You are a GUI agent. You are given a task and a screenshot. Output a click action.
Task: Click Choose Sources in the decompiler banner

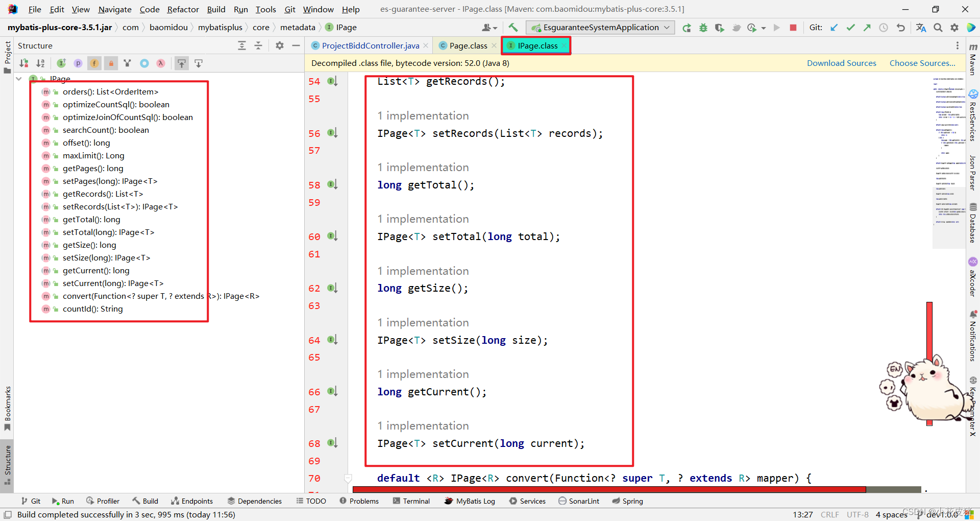click(x=922, y=63)
